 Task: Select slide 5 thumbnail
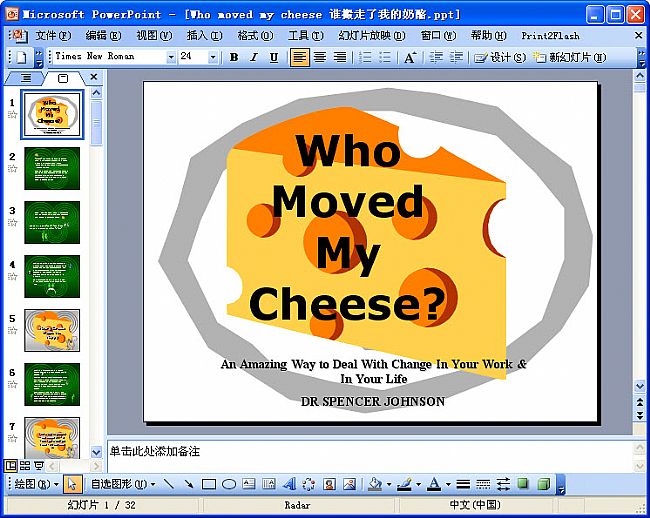click(52, 330)
